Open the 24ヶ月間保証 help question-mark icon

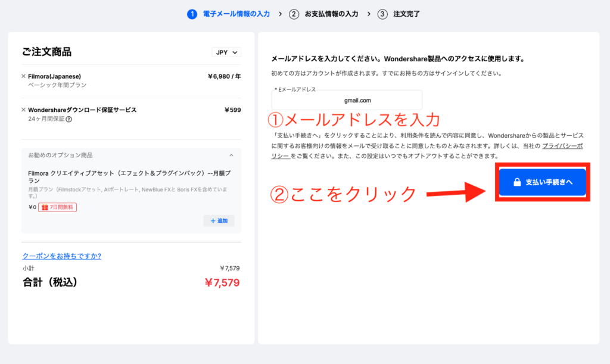pyautogui.click(x=70, y=119)
